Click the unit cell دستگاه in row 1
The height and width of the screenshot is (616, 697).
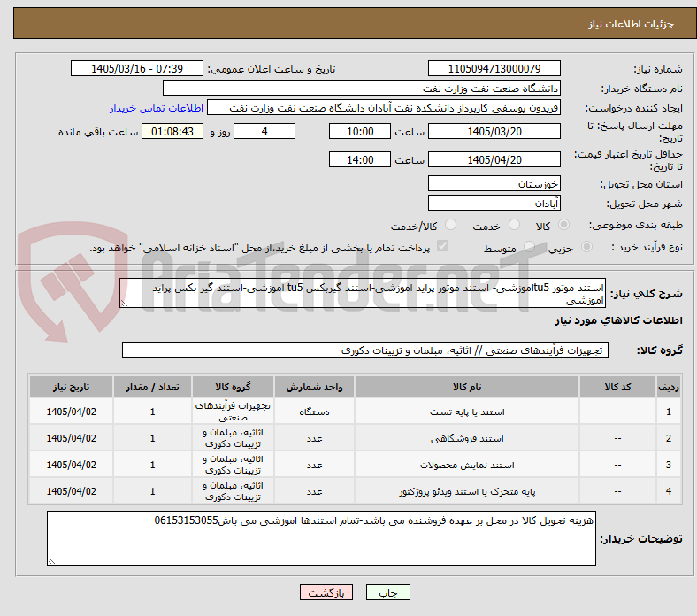[x=314, y=412]
